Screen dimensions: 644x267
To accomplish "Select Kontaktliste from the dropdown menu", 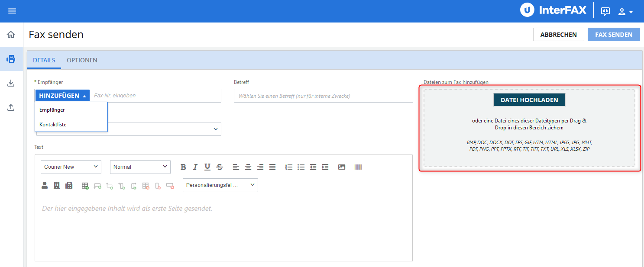I will tap(53, 125).
